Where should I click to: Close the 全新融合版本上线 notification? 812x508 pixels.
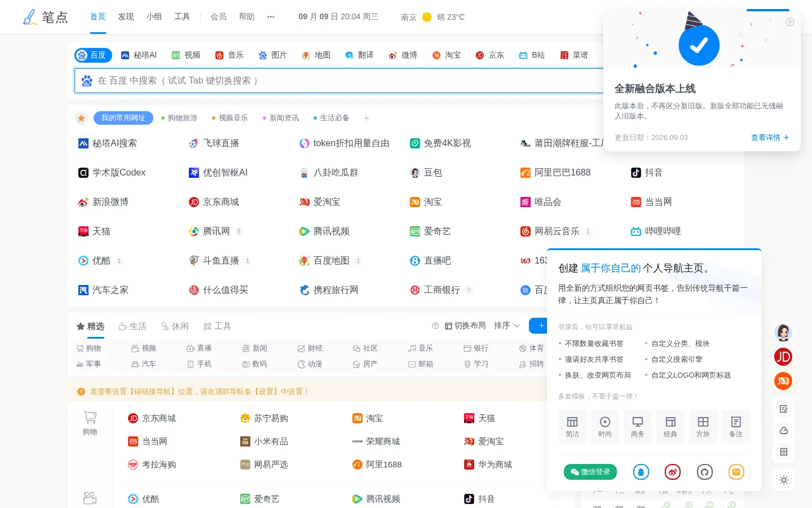pyautogui.click(x=790, y=22)
